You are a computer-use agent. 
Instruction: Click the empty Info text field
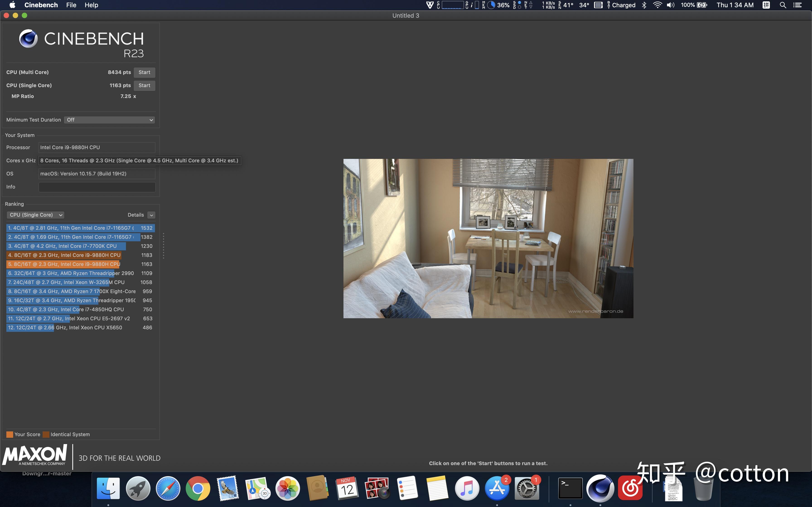(x=97, y=187)
